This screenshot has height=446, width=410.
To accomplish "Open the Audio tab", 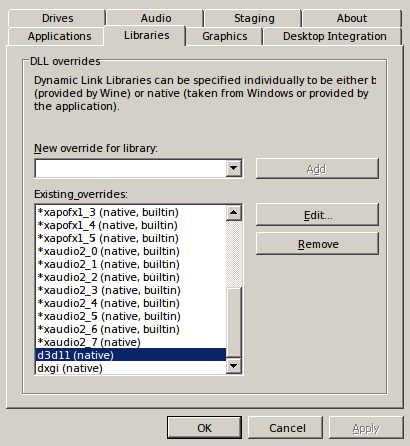I will (155, 18).
